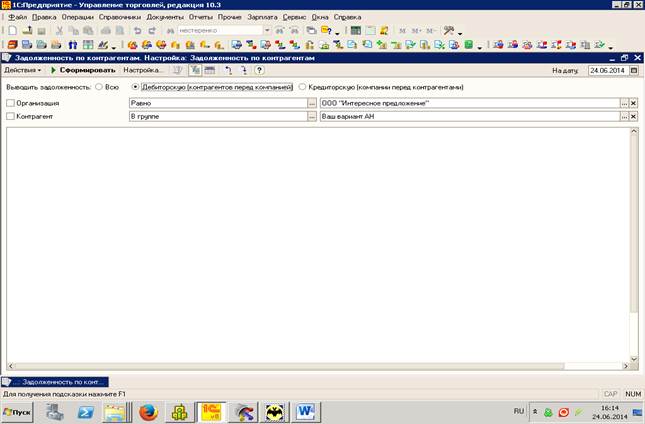This screenshot has height=424, width=645.
Task: Click the New document icon
Action: (13, 30)
